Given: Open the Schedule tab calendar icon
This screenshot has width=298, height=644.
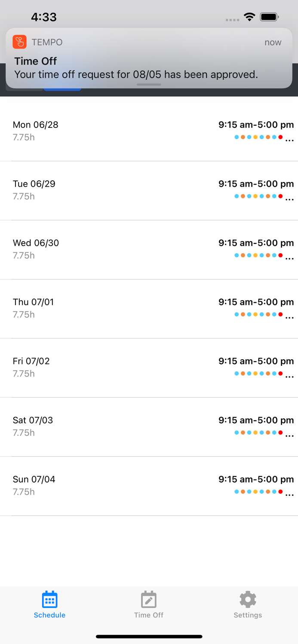Looking at the screenshot, I should pyautogui.click(x=49, y=599).
